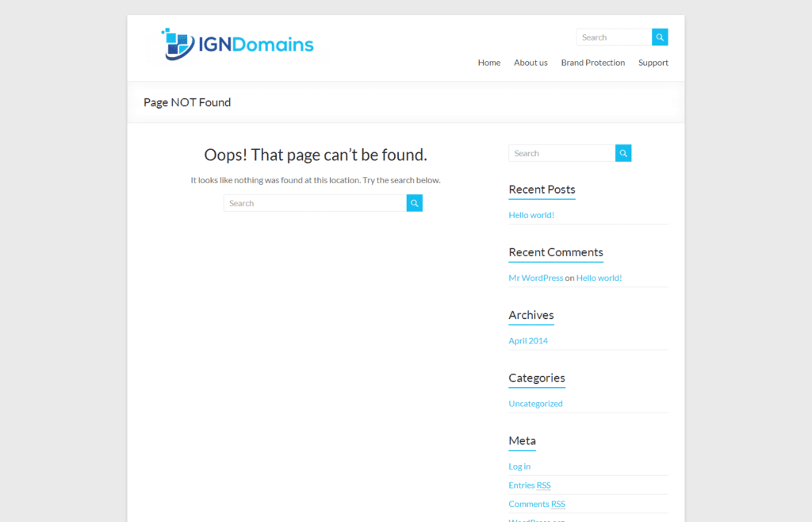Open the Home menu item

click(488, 63)
